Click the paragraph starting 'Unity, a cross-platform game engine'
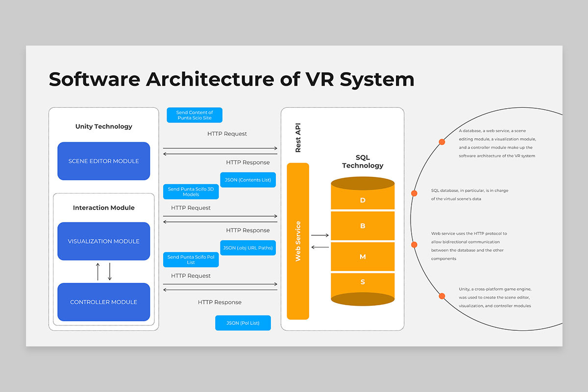Image resolution: width=588 pixels, height=392 pixels. pyautogui.click(x=495, y=297)
